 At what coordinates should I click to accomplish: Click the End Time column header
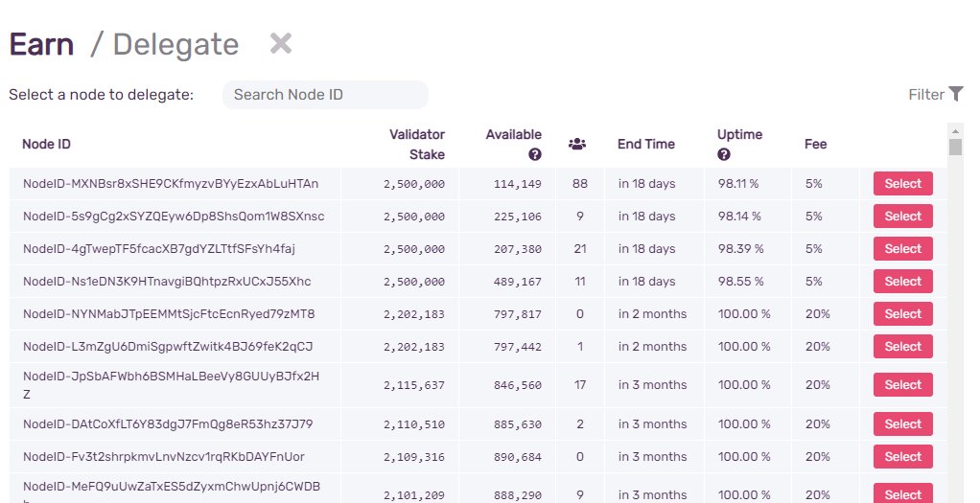point(645,145)
